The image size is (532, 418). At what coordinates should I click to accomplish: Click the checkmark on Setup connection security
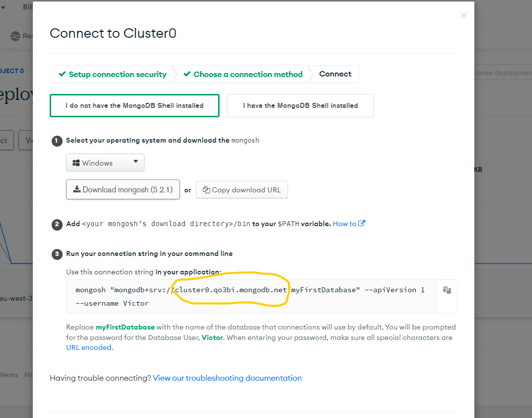click(x=62, y=74)
